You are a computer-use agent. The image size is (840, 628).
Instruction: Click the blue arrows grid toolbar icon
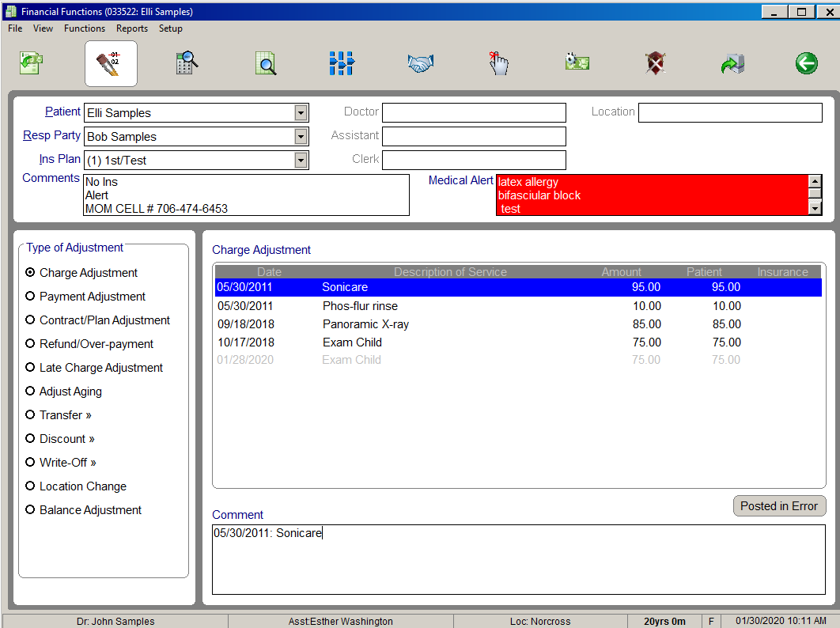pos(341,63)
